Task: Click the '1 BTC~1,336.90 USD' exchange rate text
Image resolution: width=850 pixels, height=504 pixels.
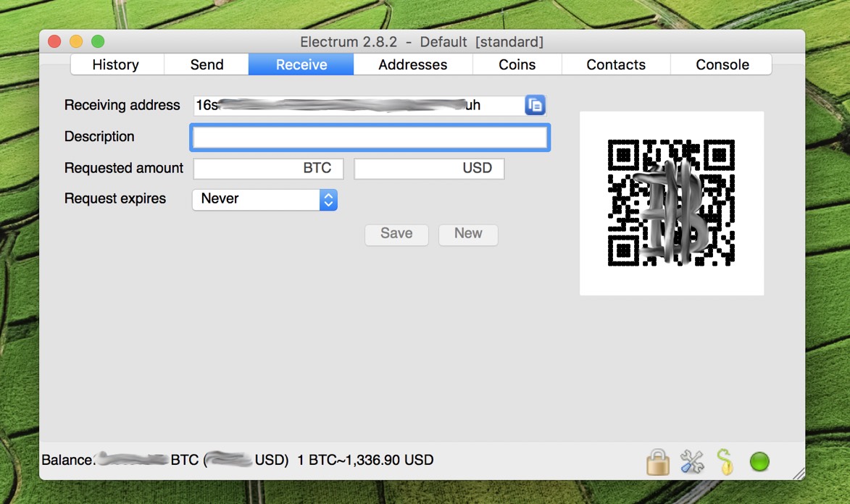Action: [x=365, y=460]
